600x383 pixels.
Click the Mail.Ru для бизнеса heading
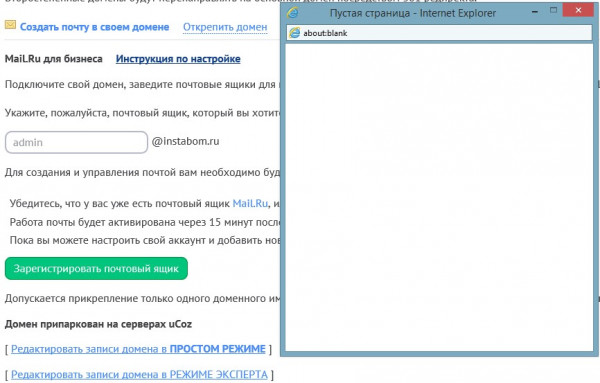click(x=54, y=59)
